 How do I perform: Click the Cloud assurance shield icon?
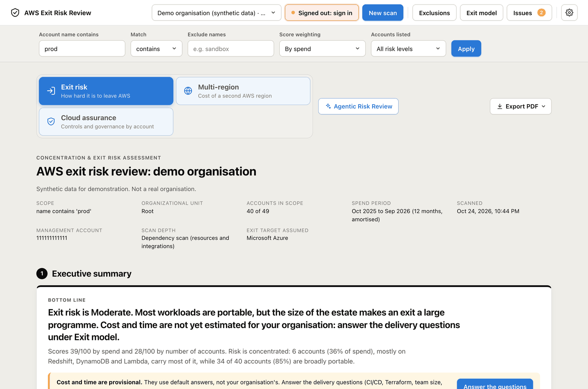click(51, 121)
